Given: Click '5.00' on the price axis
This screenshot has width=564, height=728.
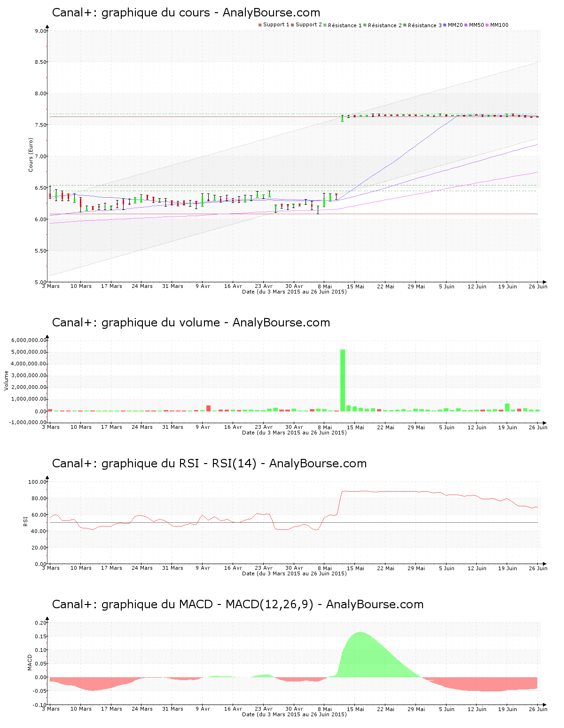Looking at the screenshot, I should click(41, 282).
